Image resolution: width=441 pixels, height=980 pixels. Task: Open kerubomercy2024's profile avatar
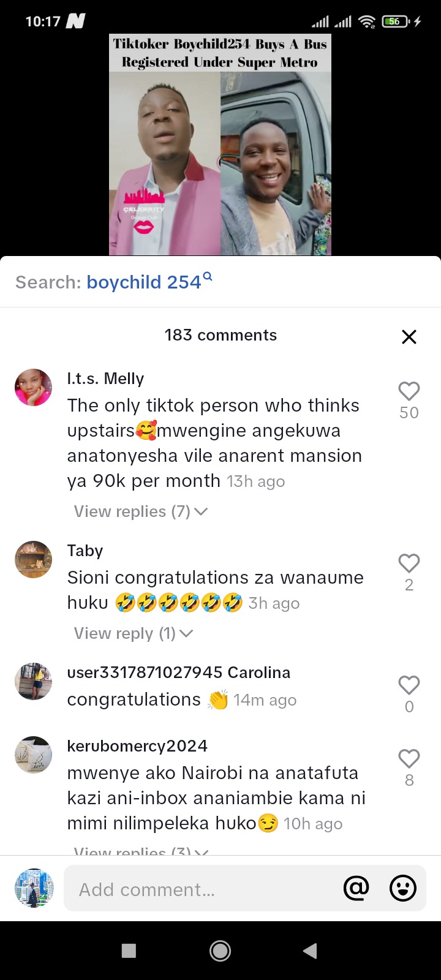[x=33, y=755]
